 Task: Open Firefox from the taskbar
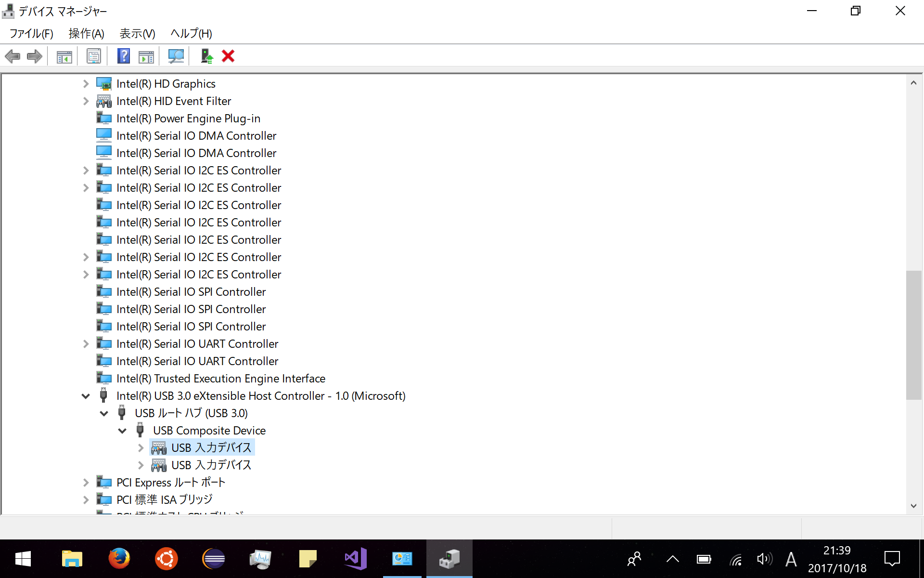click(x=119, y=559)
